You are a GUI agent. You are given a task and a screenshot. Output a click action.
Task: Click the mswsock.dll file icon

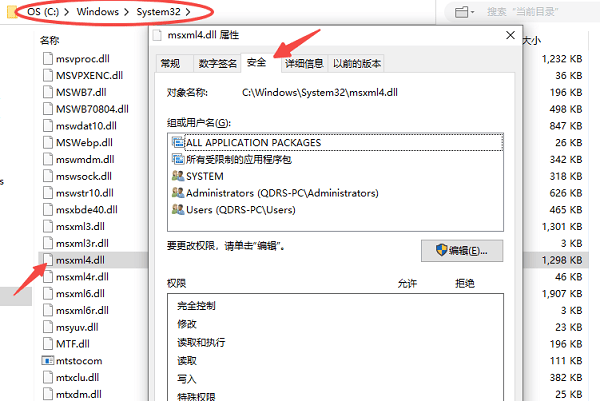coord(48,176)
